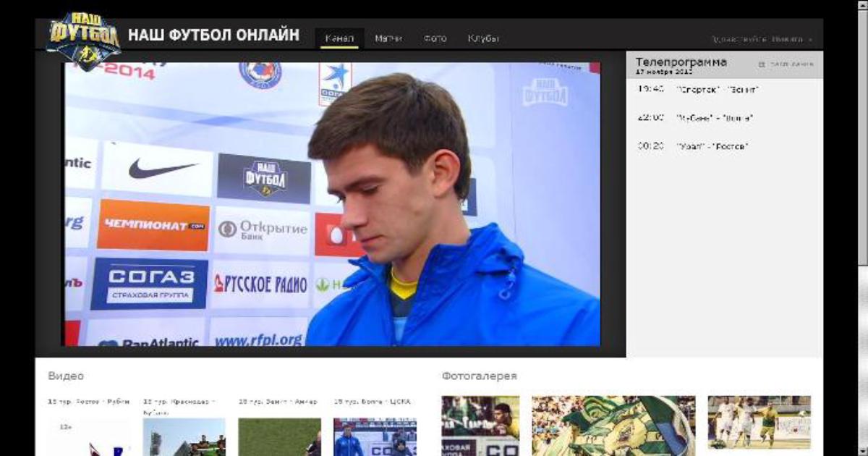Viewport: 868px width, 456px height.
Task: Go to the Фото tab
Action: coord(435,38)
